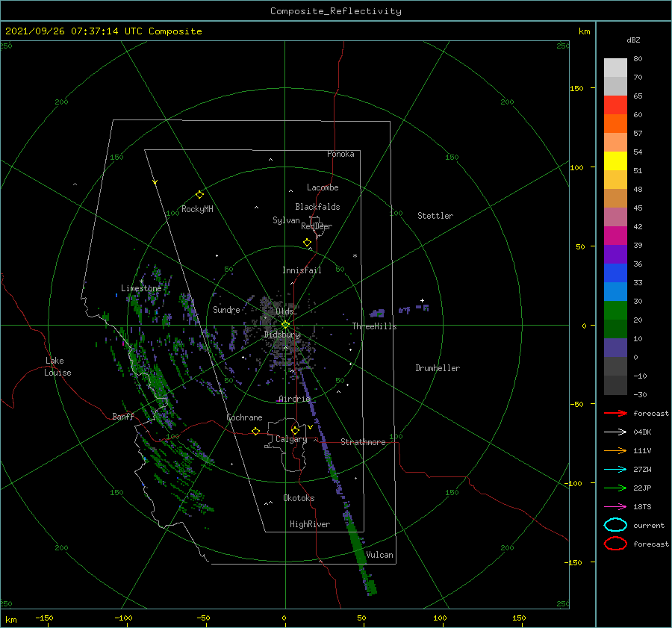Click purple echo patch east of ThreeHills

377,313
